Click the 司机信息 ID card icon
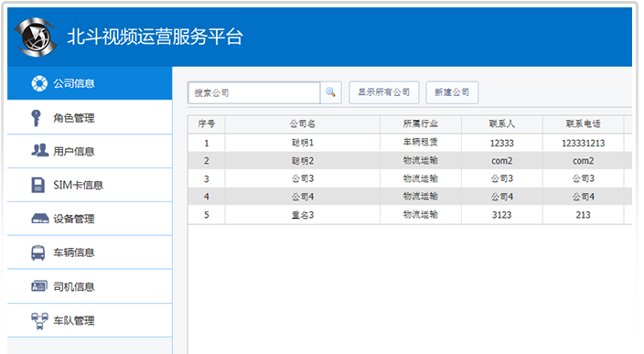The image size is (644, 354). [39, 285]
